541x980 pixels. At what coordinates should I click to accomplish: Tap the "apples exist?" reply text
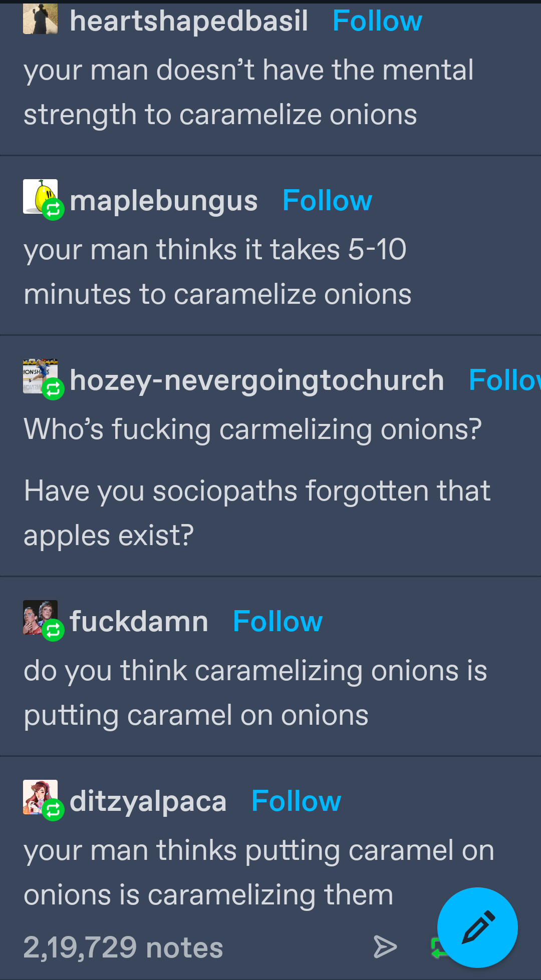coord(109,536)
